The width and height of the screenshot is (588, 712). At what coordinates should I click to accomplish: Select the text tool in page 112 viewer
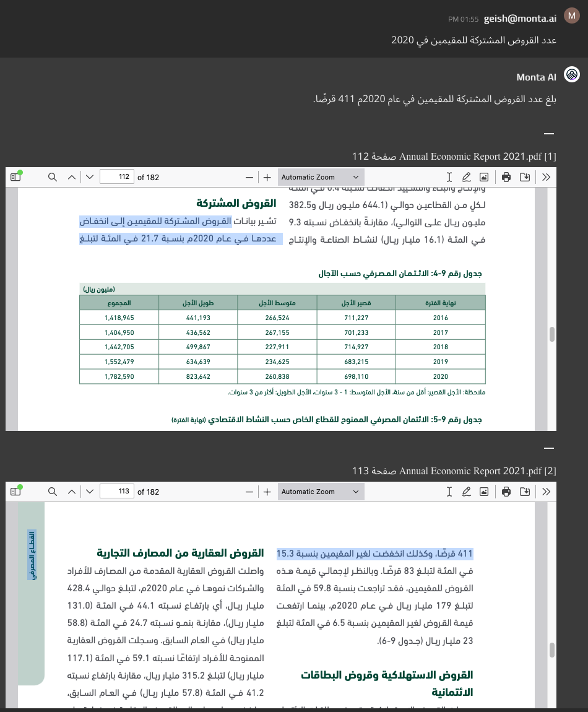point(449,177)
